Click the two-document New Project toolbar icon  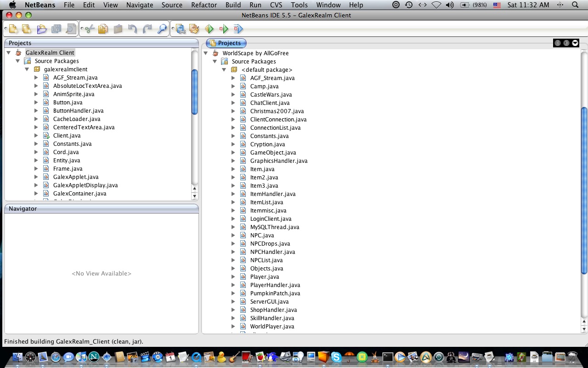pos(27,29)
